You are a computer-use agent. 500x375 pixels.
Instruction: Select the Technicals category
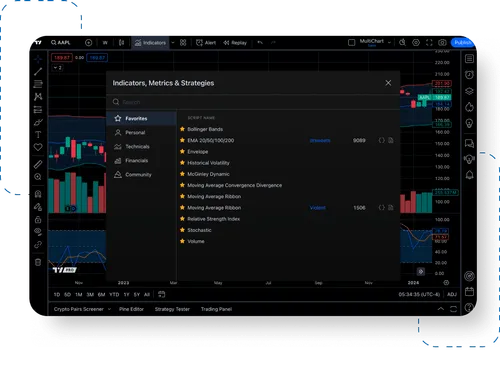(x=141, y=146)
